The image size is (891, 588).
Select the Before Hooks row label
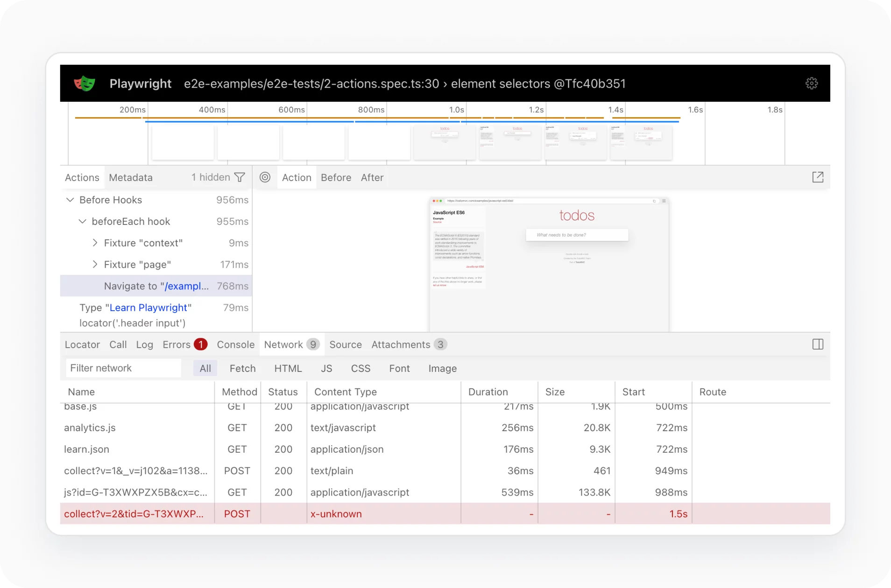[111, 200]
